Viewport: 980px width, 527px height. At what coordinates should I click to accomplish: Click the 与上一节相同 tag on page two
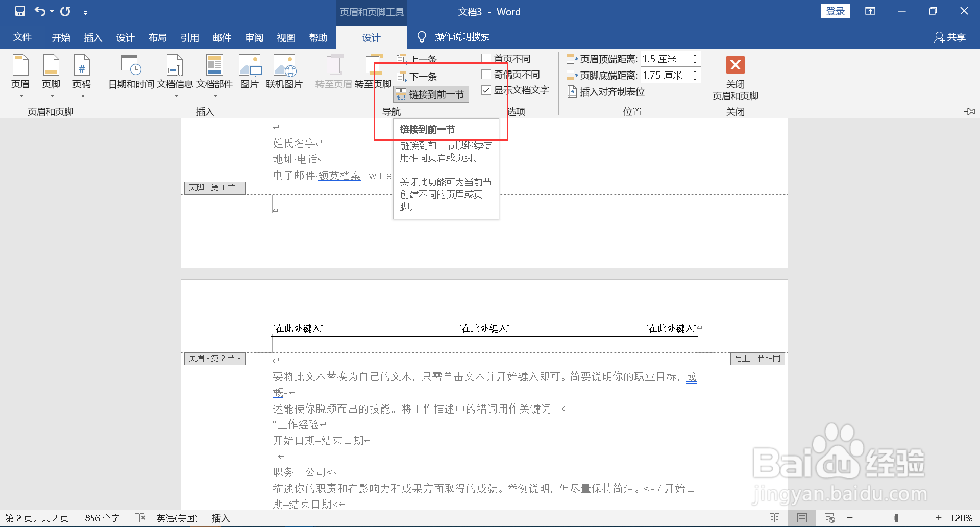[757, 358]
